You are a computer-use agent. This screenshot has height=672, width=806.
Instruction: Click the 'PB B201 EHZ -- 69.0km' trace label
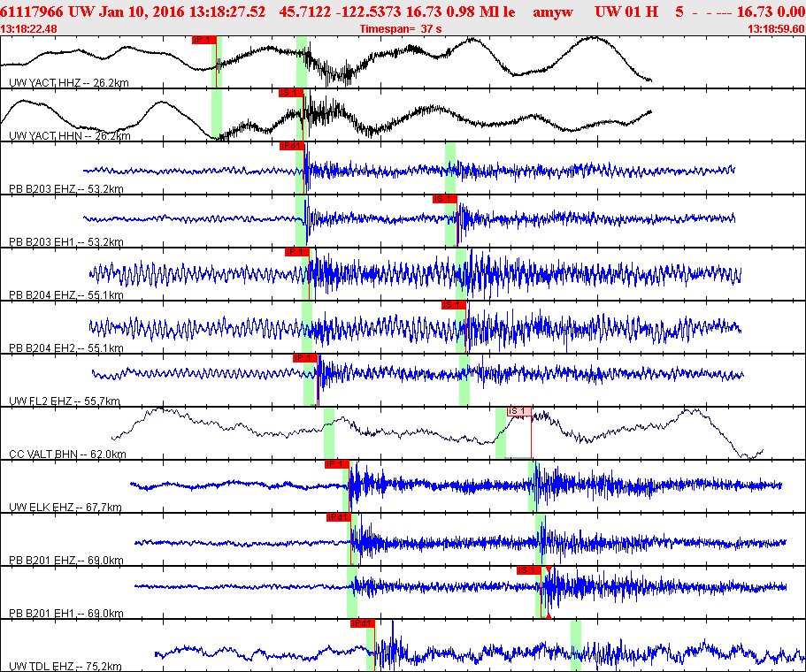coord(66,561)
